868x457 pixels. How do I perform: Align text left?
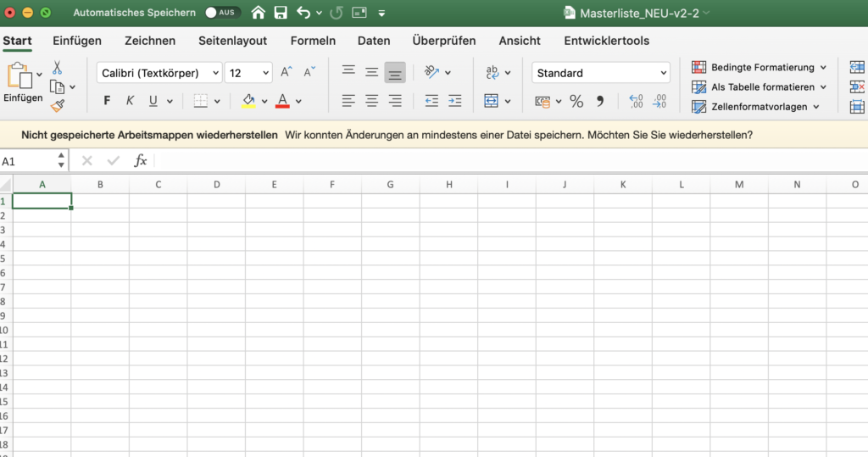pyautogui.click(x=348, y=101)
